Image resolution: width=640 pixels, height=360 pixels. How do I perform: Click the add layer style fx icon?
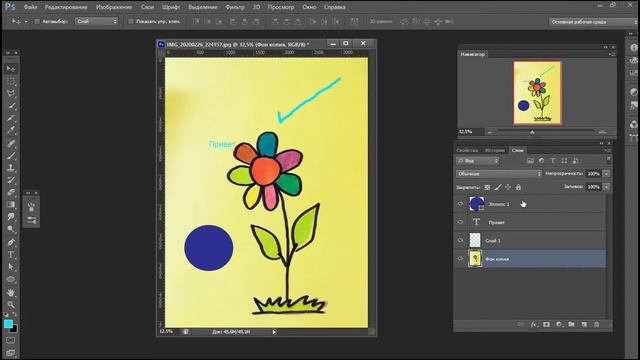[x=534, y=324]
